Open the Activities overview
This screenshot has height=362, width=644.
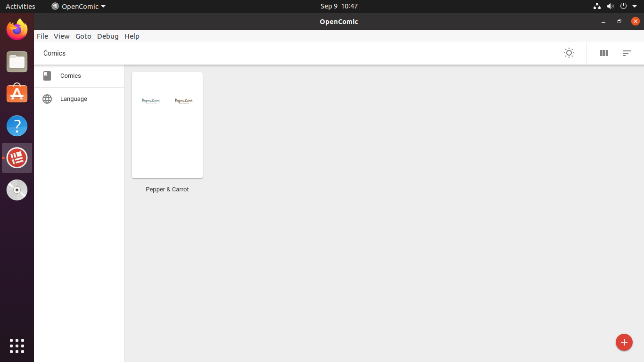20,6
